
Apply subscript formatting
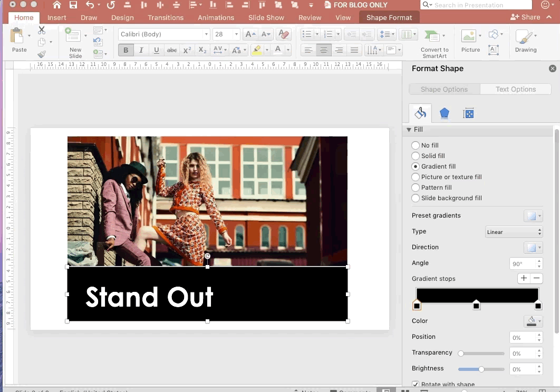[x=202, y=50]
